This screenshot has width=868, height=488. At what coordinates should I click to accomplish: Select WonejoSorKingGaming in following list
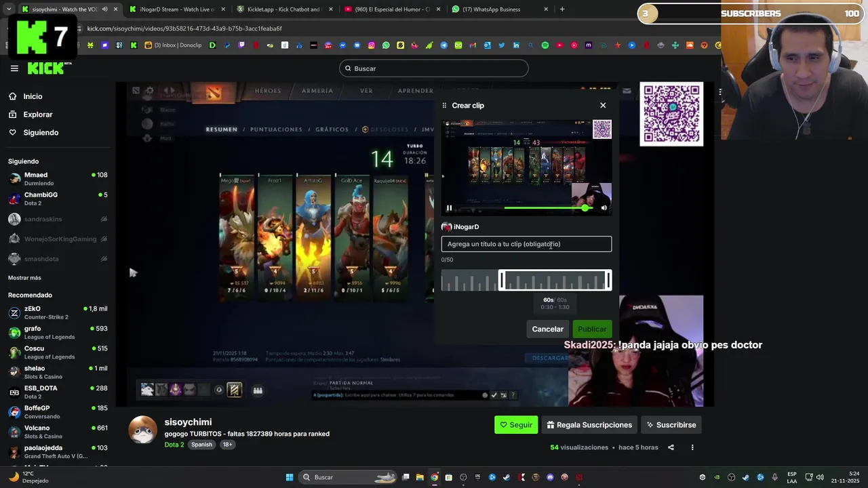pos(58,239)
